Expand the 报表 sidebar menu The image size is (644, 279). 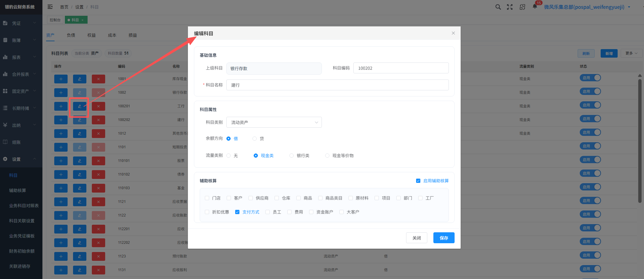(21, 57)
